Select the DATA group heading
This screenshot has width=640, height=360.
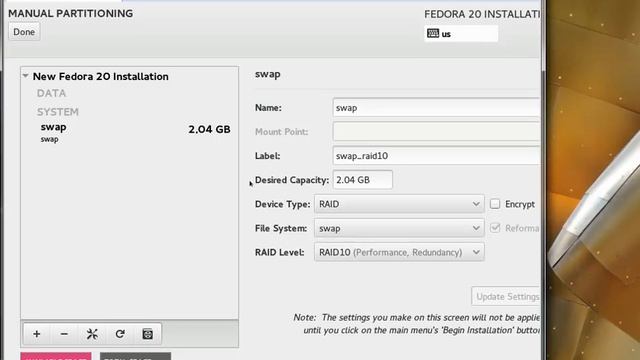tap(51, 93)
